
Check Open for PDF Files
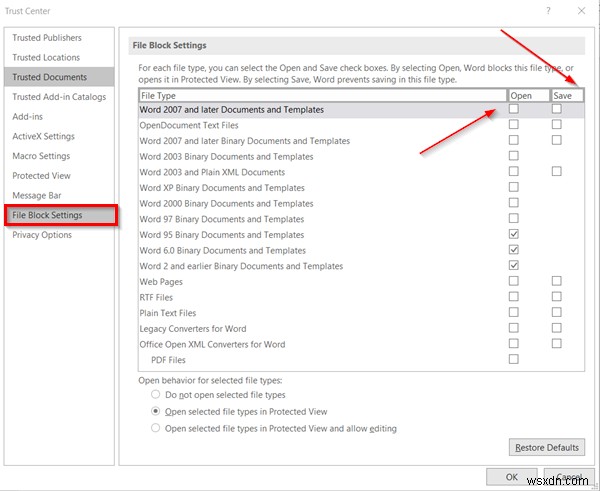514,359
